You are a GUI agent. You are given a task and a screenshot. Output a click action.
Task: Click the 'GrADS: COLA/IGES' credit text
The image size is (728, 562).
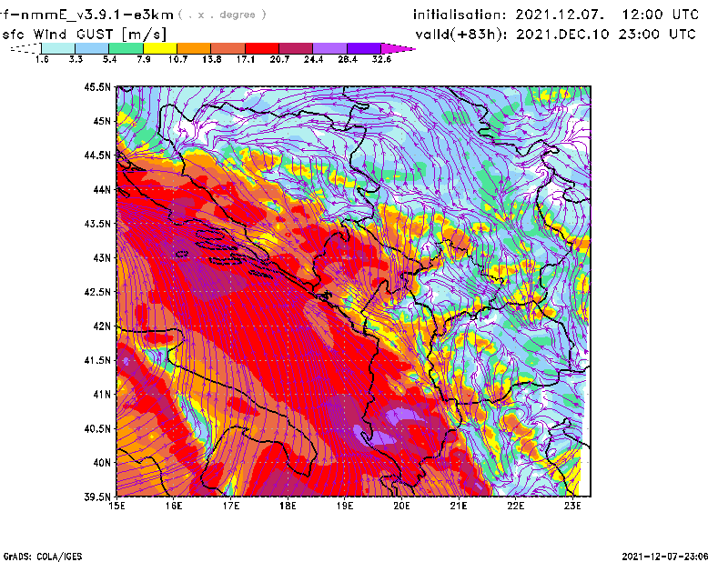click(x=43, y=557)
